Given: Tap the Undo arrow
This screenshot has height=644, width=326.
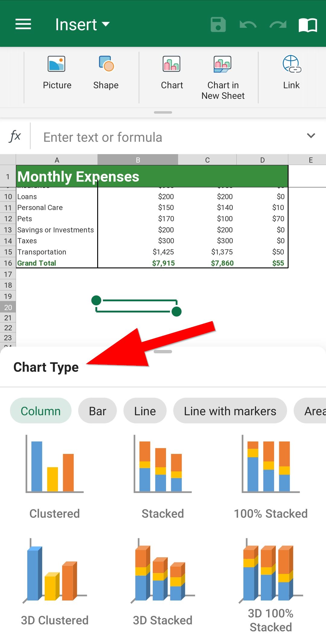Looking at the screenshot, I should pos(248,24).
